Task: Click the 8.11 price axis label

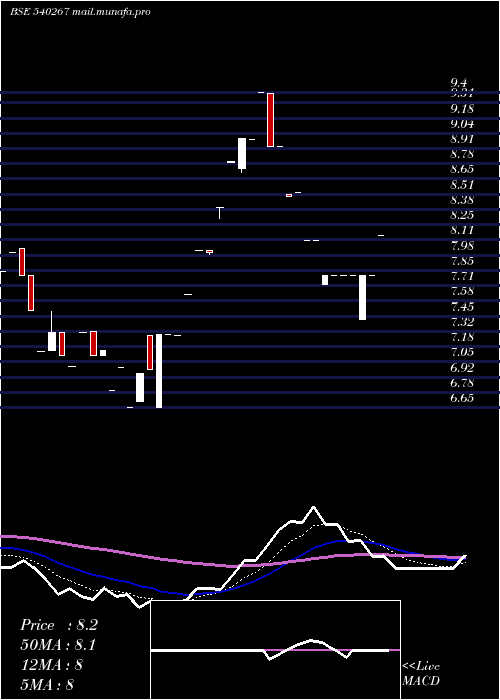Action: (462, 230)
